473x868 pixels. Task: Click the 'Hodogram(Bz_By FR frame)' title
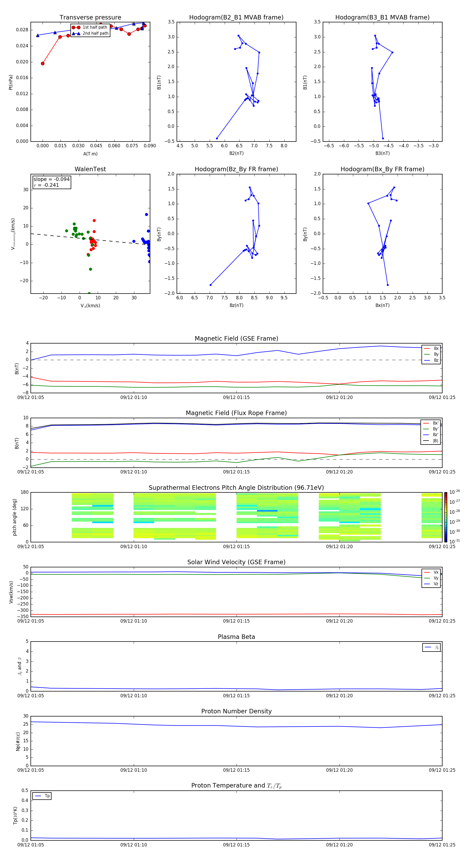tap(236, 169)
